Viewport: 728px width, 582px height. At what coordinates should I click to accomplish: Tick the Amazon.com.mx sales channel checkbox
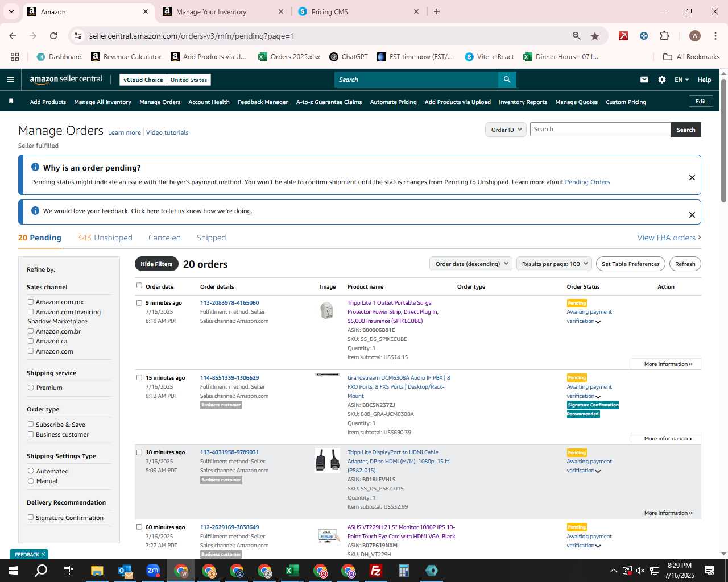coord(31,302)
